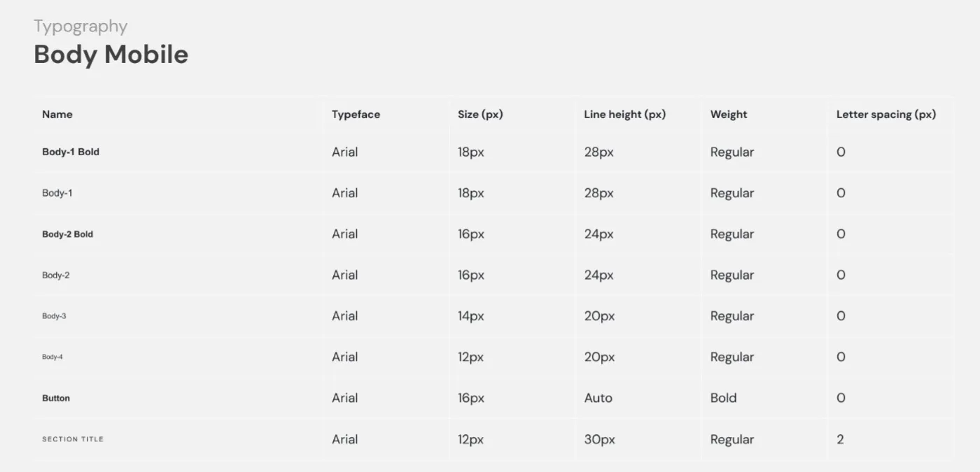Select the Bold weight value for Button
This screenshot has width=980, height=472.
coord(723,398)
